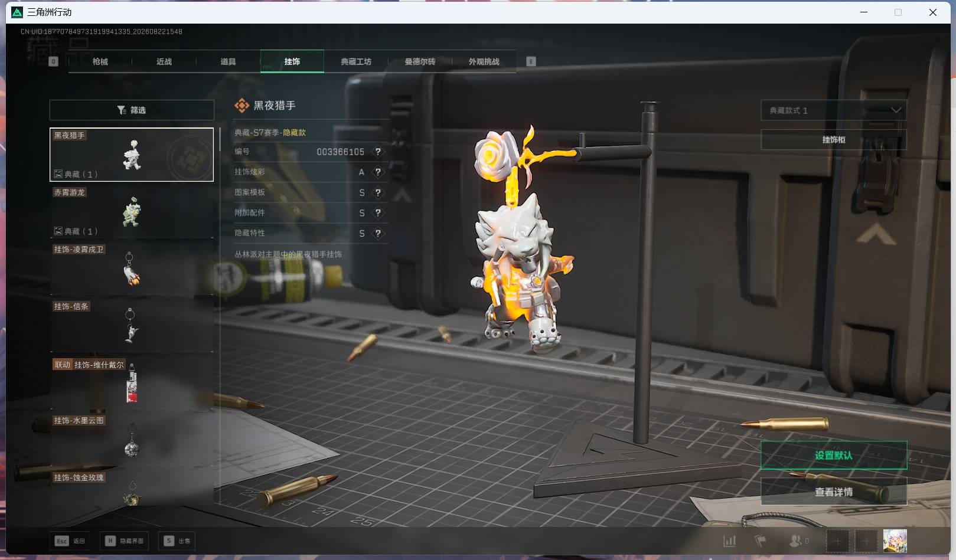Click the orange emblem beside the 黑夜猎手 title
Viewport: 956px width, 560px height.
242,106
